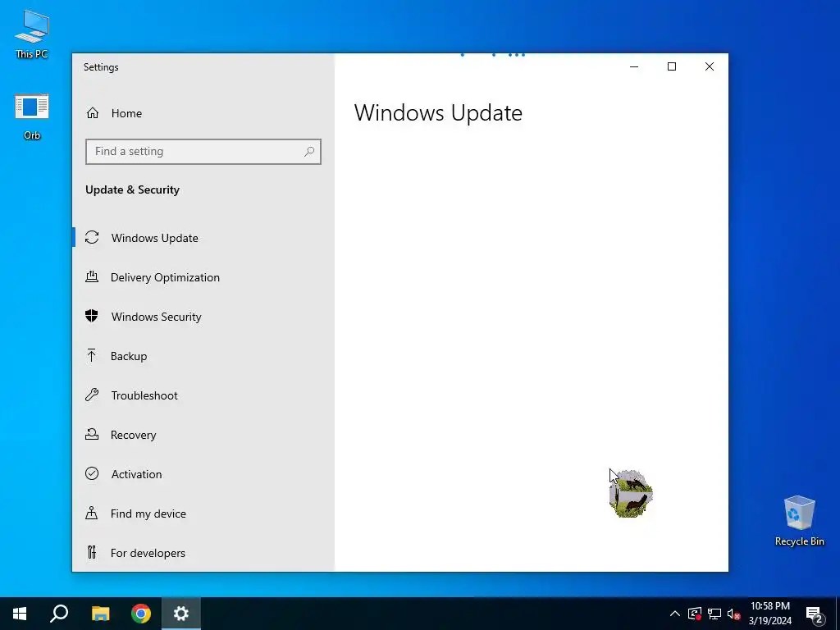The image size is (840, 630).
Task: Launch Google Chrome from taskbar
Action: [141, 614]
